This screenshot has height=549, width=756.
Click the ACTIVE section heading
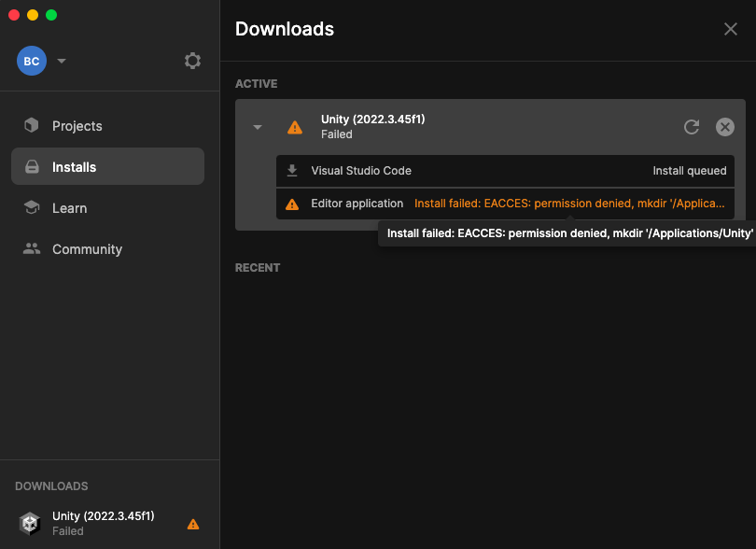coord(256,84)
